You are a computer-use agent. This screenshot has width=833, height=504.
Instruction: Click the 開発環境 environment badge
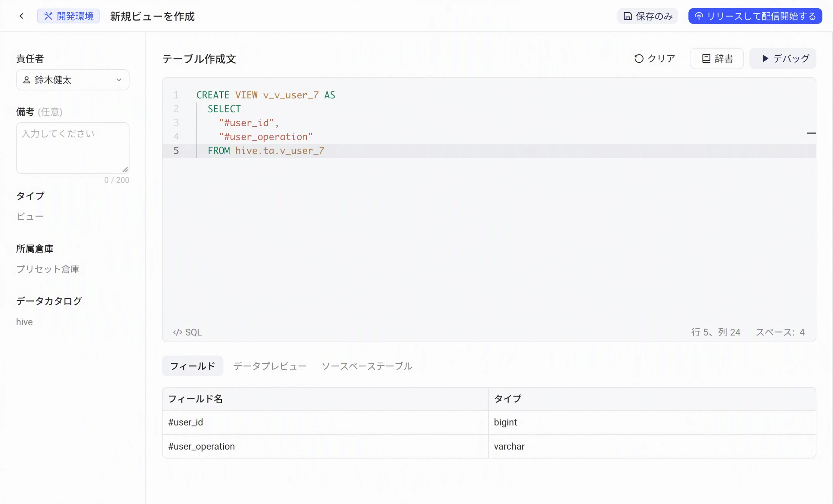point(68,16)
